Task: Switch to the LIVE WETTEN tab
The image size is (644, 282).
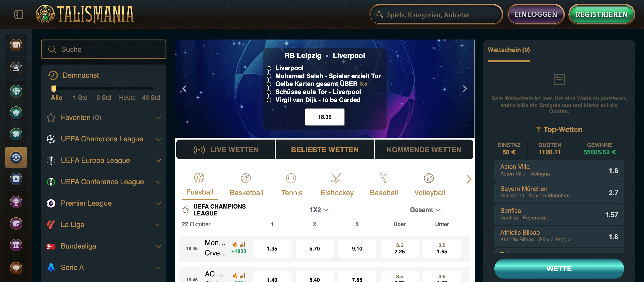Action: click(225, 150)
